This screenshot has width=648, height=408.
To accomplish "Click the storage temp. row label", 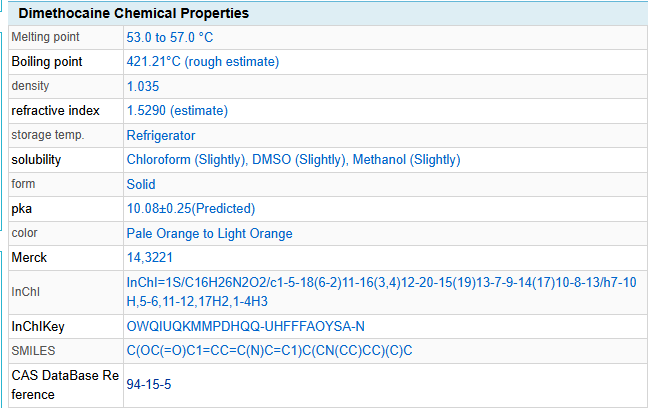I will (x=48, y=135).
